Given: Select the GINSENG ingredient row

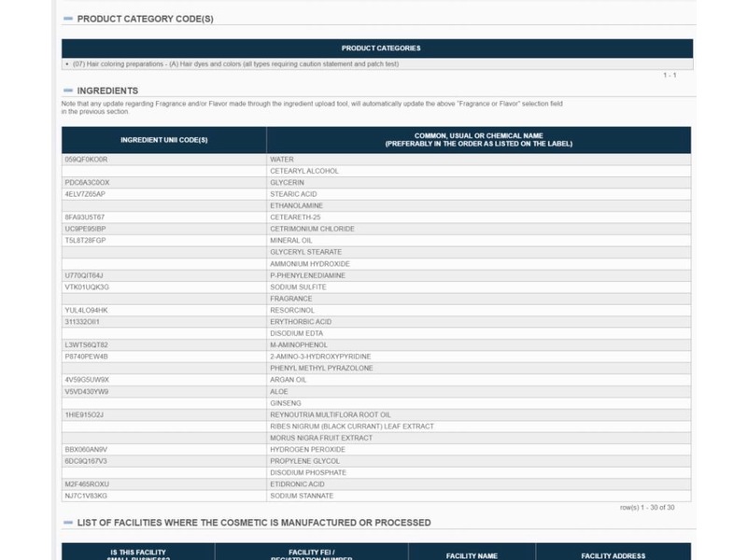Looking at the screenshot, I should point(376,403).
